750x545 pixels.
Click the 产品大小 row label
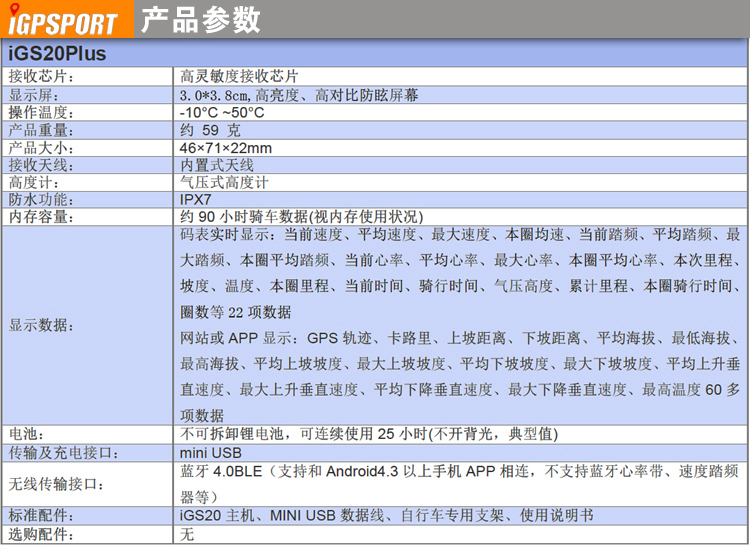point(41,148)
